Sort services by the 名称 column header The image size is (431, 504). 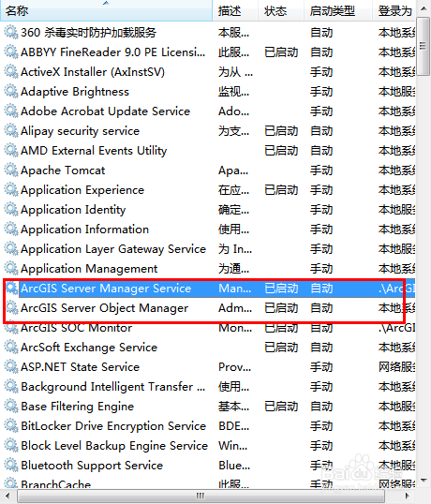click(106, 10)
